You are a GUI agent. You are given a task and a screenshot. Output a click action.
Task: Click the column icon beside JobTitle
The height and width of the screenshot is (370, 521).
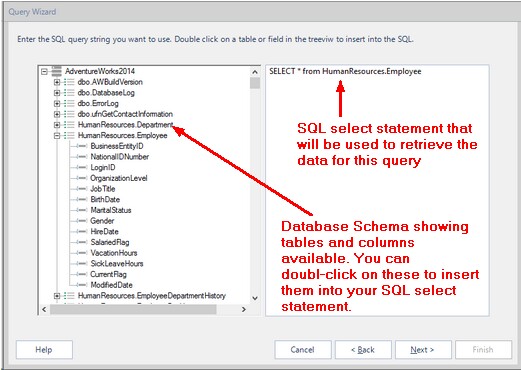(x=82, y=189)
